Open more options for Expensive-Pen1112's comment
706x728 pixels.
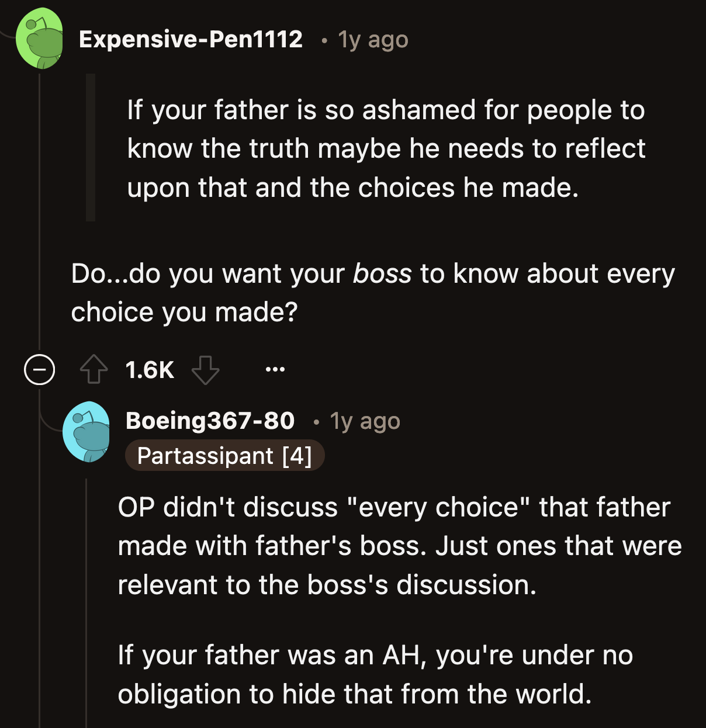click(275, 369)
